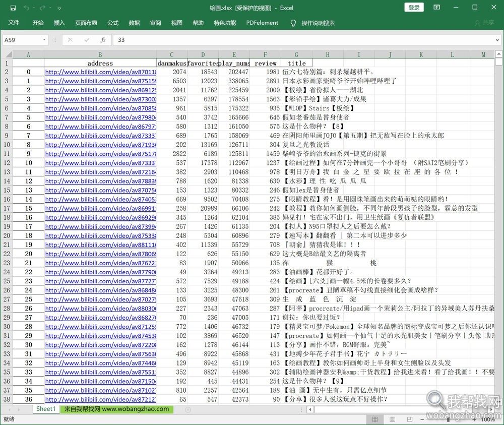Click the lightbulb tell-me icon
Viewport: 504px width, 425px height.
click(293, 23)
